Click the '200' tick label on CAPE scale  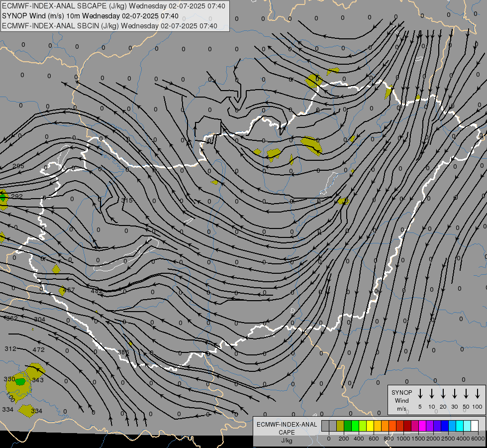click(x=344, y=439)
